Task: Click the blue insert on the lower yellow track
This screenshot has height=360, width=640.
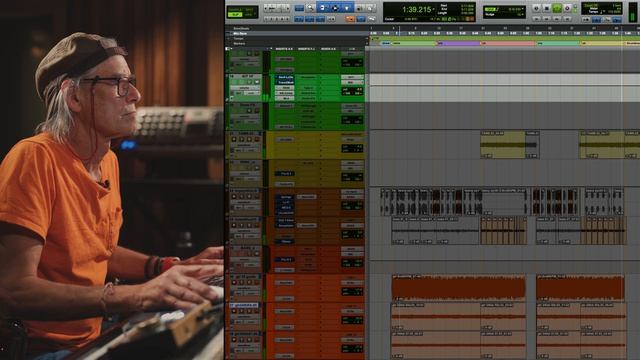Action: [x=284, y=174]
